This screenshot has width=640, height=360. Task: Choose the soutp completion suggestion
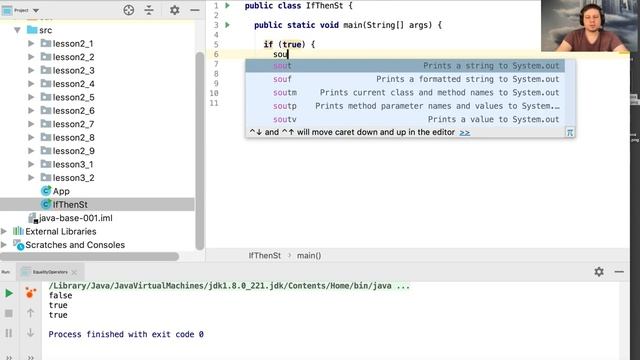(405, 106)
